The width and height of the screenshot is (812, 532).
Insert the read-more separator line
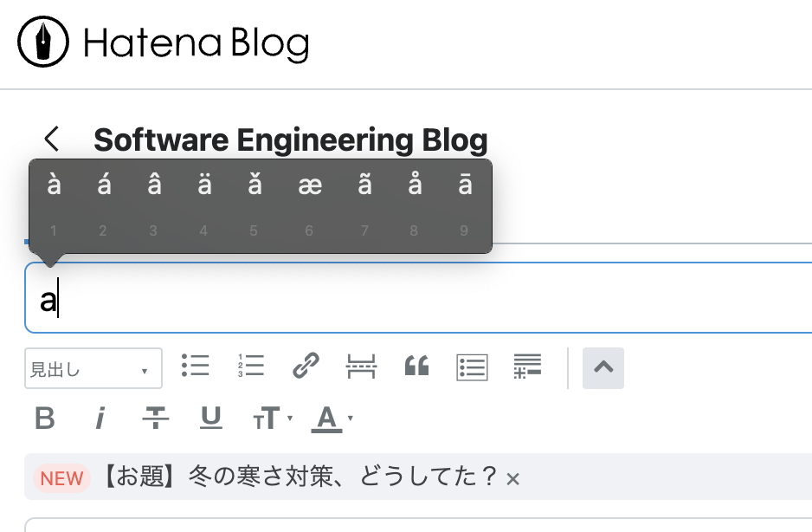361,367
